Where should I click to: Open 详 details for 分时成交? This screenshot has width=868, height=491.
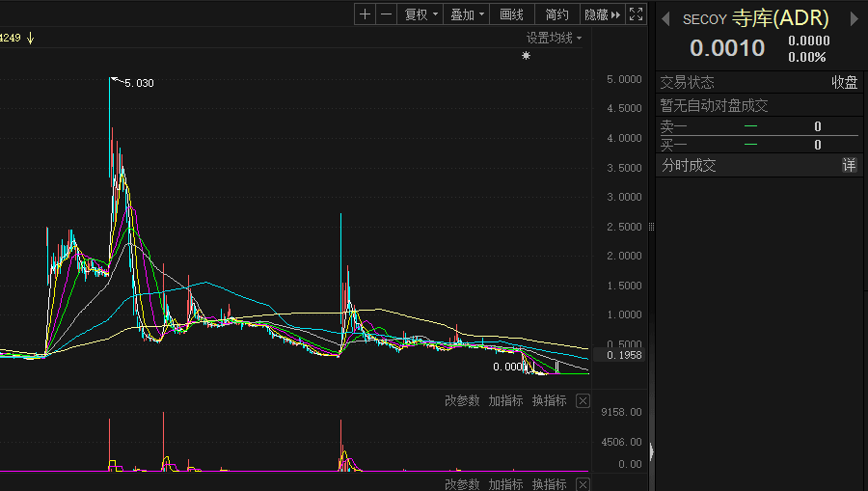(x=849, y=165)
